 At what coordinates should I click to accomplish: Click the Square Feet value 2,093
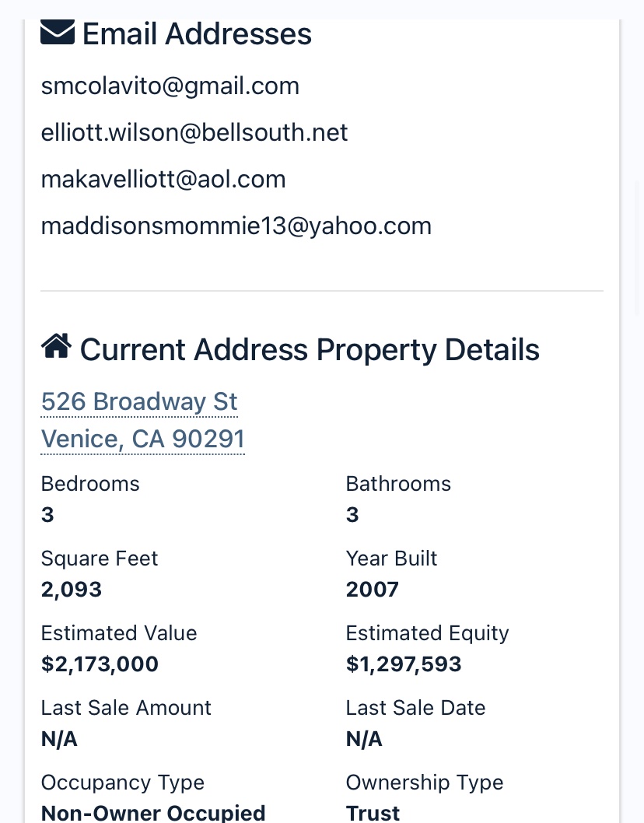(x=72, y=590)
